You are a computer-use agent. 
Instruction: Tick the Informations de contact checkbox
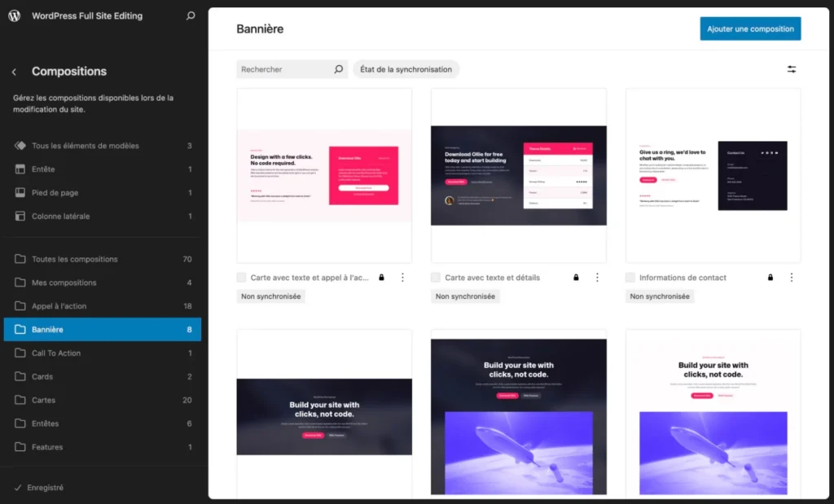coord(630,278)
